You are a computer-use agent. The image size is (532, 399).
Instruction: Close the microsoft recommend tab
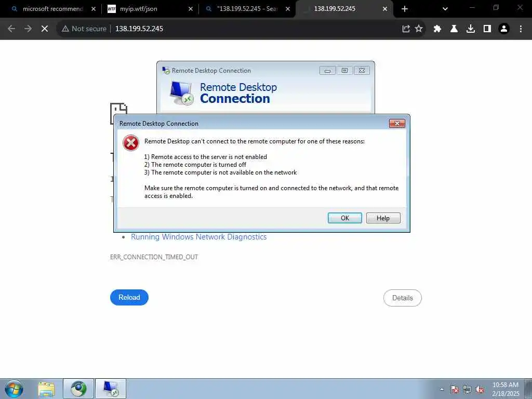point(94,9)
